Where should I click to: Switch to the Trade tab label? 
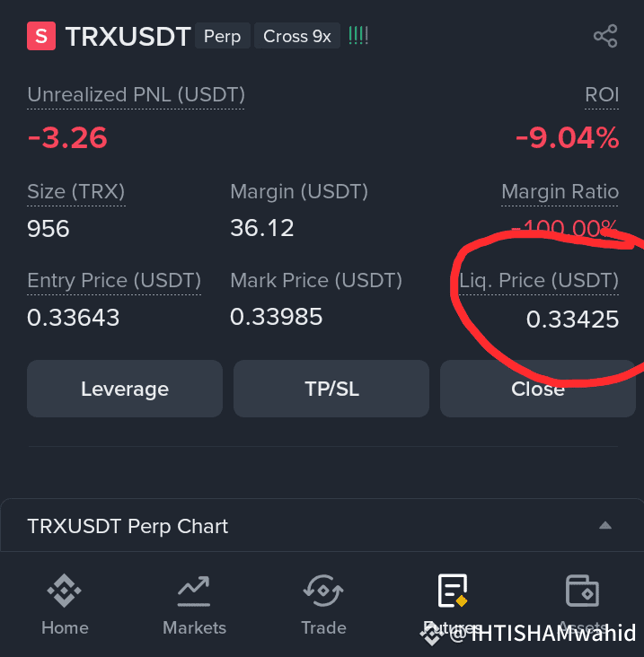(x=323, y=627)
